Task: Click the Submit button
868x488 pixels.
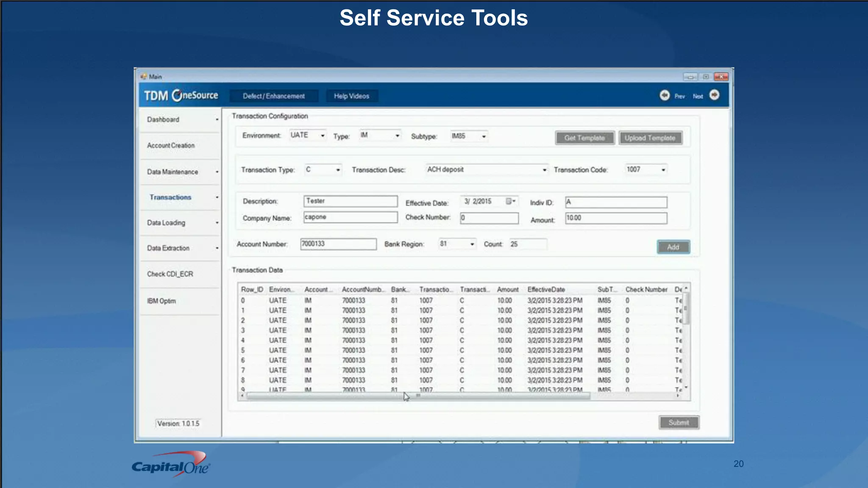Action: pos(679,422)
